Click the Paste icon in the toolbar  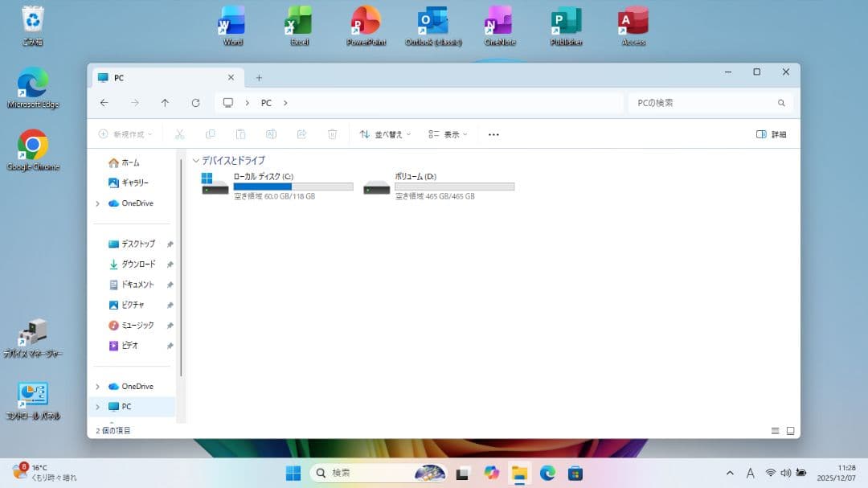pos(241,134)
